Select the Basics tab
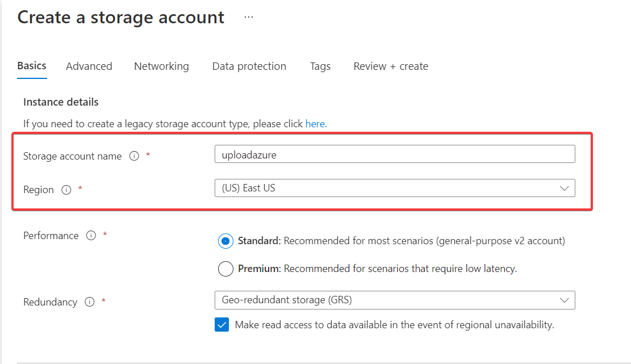Screen dimensions: 631x364 [x=32, y=66]
